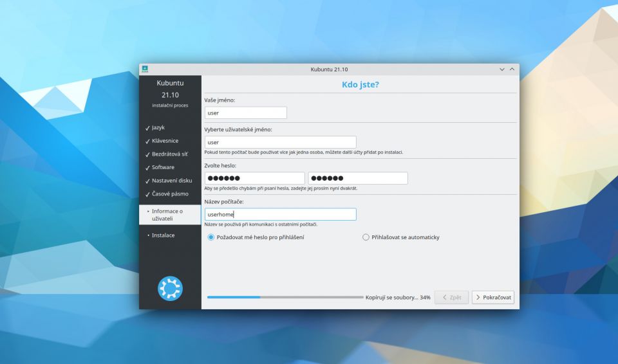
Task: Click the hint 'Název se používá při komunikaci'
Action: click(261, 224)
